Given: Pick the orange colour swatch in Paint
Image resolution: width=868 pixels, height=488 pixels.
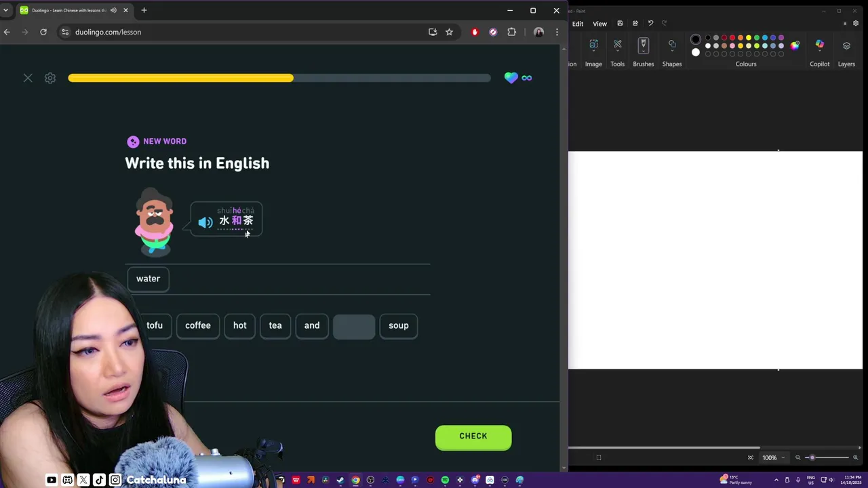Looking at the screenshot, I should click(741, 38).
